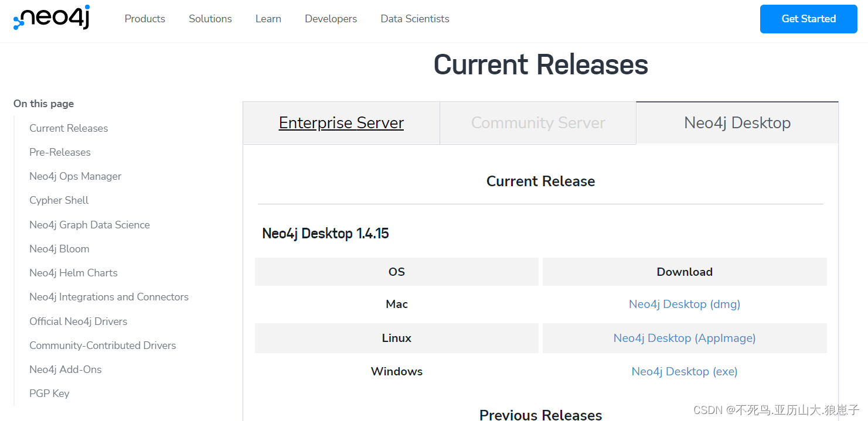Download Neo4j Desktop dmg for Mac
The image size is (868, 421).
point(684,304)
